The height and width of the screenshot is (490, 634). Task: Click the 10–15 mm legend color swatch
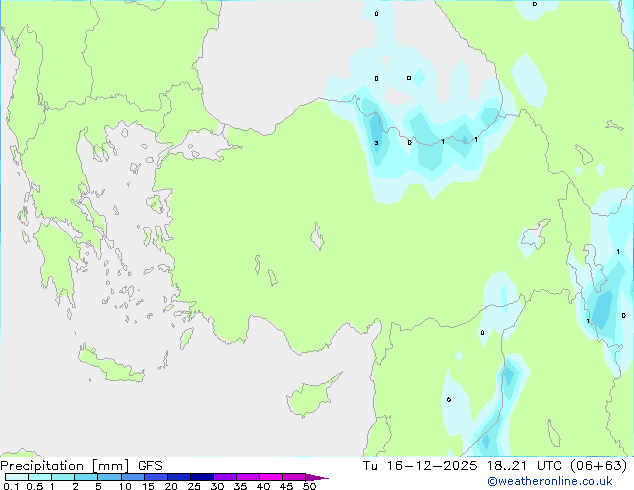click(x=133, y=477)
